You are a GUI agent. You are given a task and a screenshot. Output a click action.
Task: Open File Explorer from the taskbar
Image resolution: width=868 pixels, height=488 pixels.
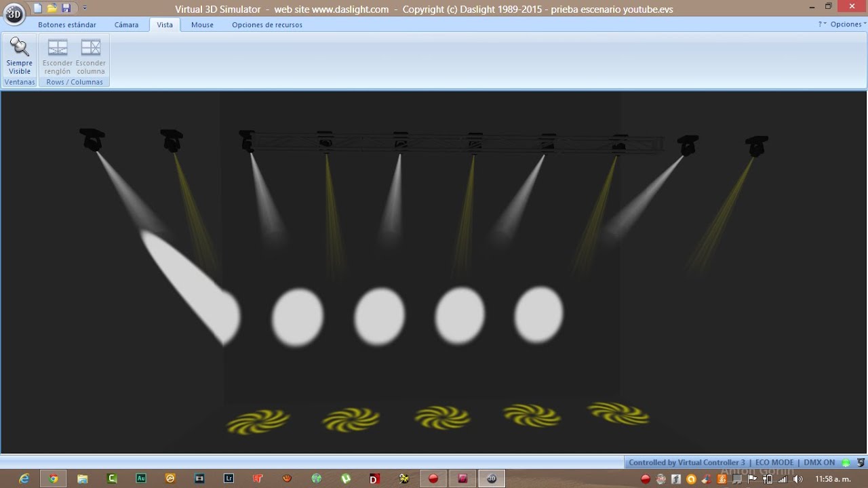pos(83,479)
